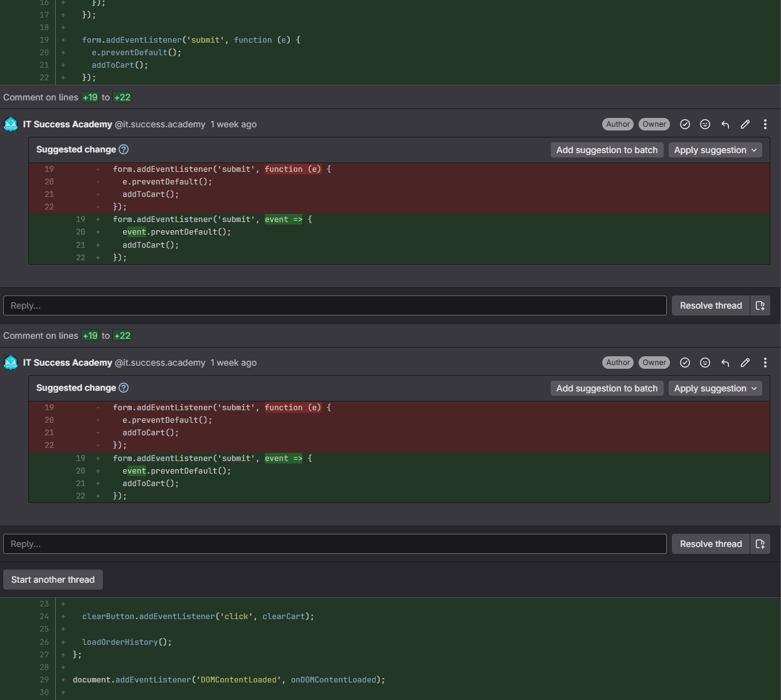The image size is (781, 700).
Task: Click first Add suggestion to batch button
Action: 607,150
